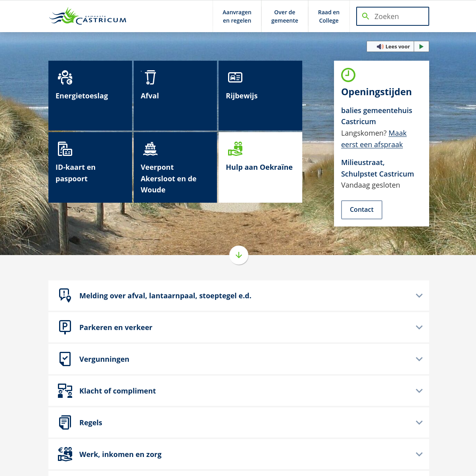Expand the Vergunningen chevron
Image resolution: width=476 pixels, height=476 pixels.
419,359
